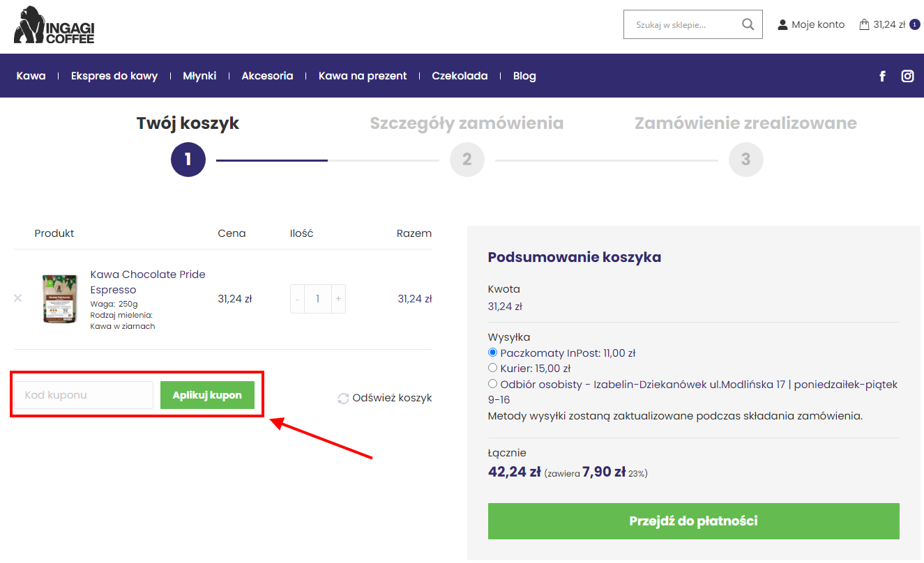Choose Odbiór osobisty pickup option

pos(492,383)
